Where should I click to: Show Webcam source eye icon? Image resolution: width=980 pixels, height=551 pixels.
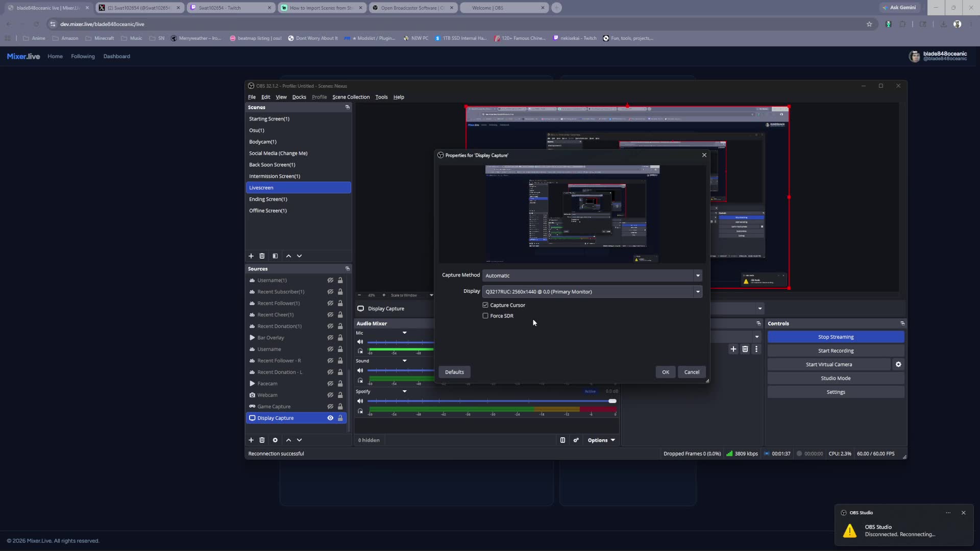pos(330,395)
